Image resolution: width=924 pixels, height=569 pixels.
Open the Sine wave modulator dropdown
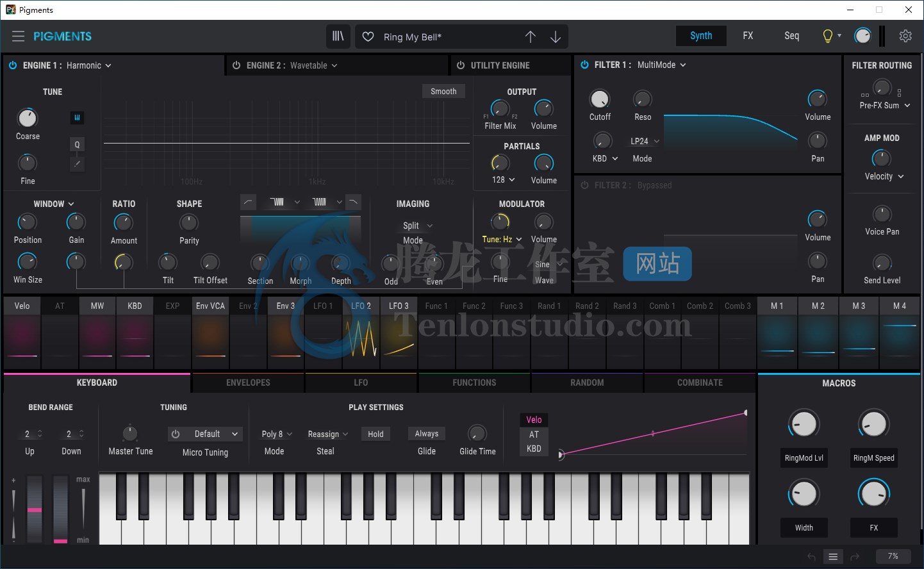coord(549,264)
